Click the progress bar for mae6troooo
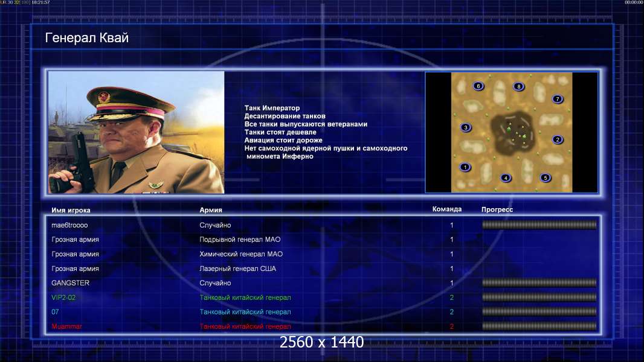Viewport: 644px width, 362px height. click(539, 224)
